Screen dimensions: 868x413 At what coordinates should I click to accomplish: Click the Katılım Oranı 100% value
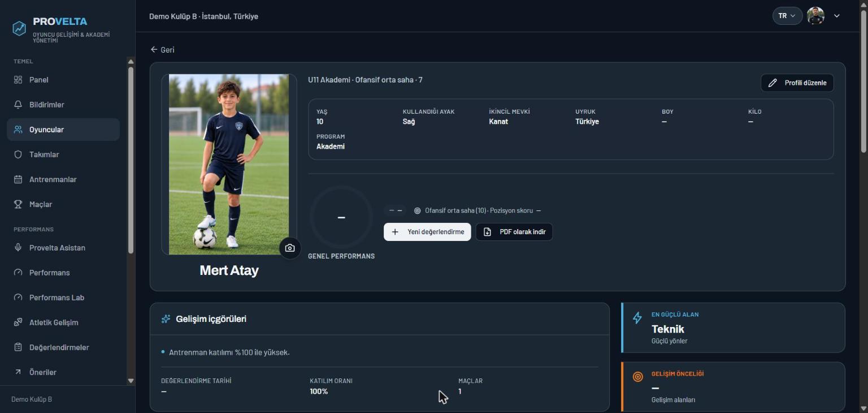(x=319, y=392)
